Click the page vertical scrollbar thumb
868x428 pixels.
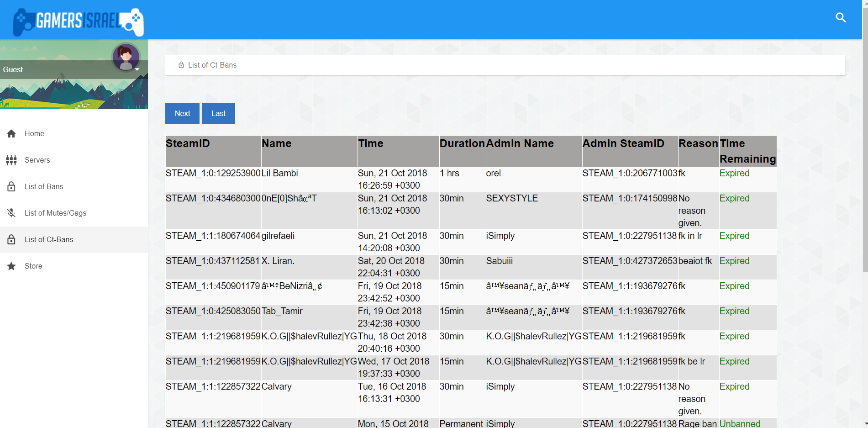[x=864, y=137]
